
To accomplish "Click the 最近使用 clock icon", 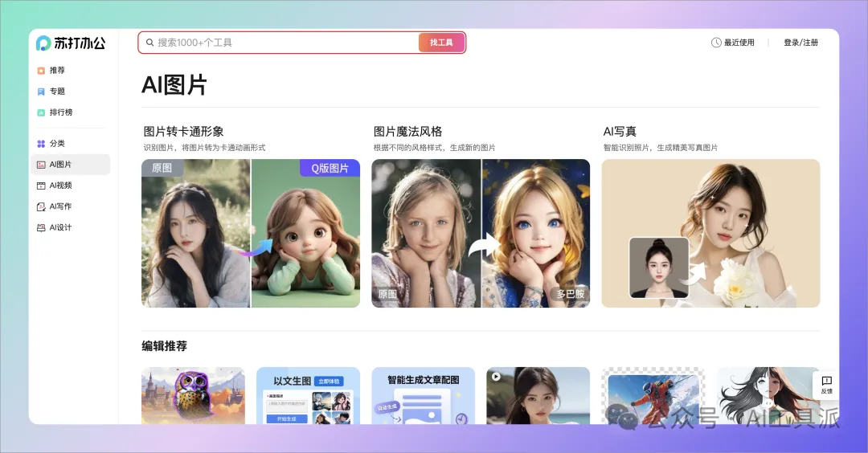I will click(716, 43).
